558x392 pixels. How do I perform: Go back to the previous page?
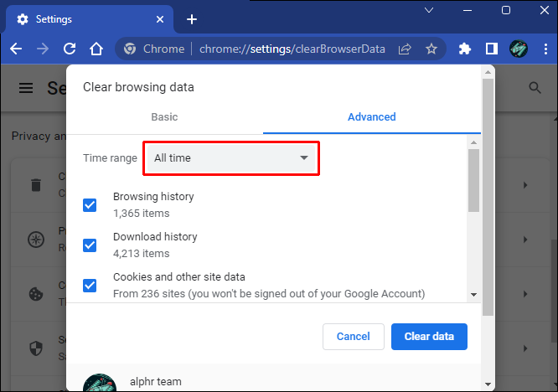16,49
